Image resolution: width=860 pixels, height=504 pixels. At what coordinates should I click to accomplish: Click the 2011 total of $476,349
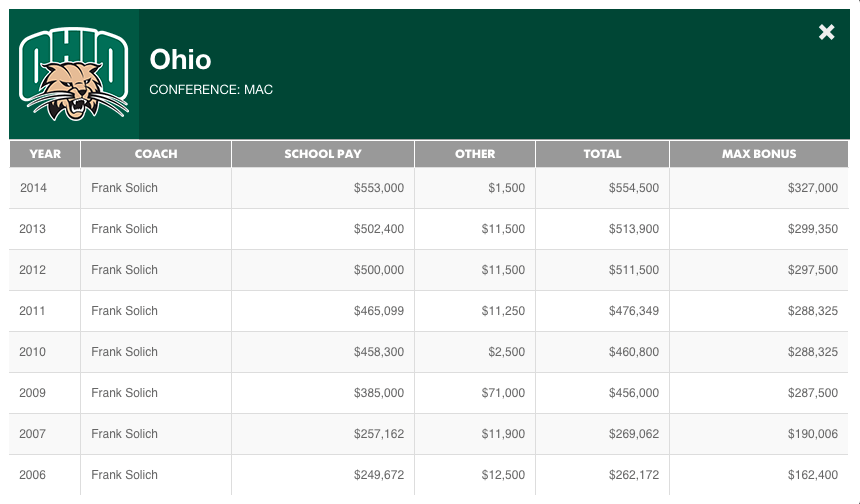tap(633, 311)
